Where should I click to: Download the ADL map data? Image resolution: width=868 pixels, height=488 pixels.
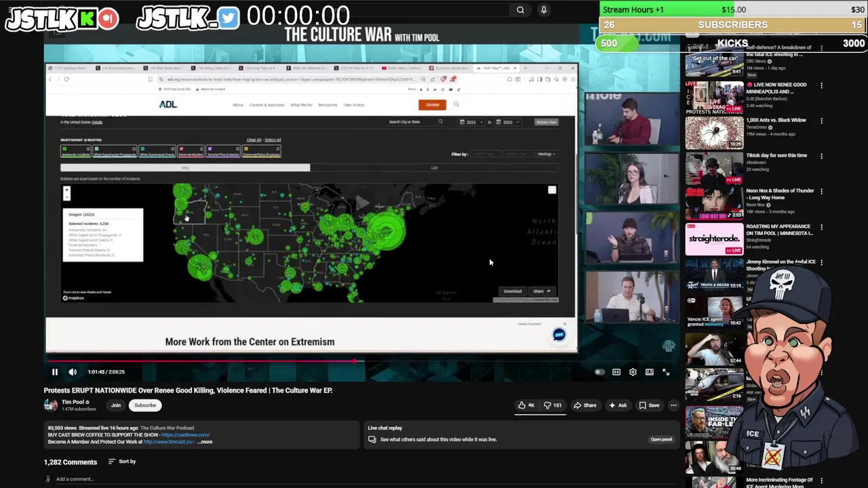pos(513,291)
